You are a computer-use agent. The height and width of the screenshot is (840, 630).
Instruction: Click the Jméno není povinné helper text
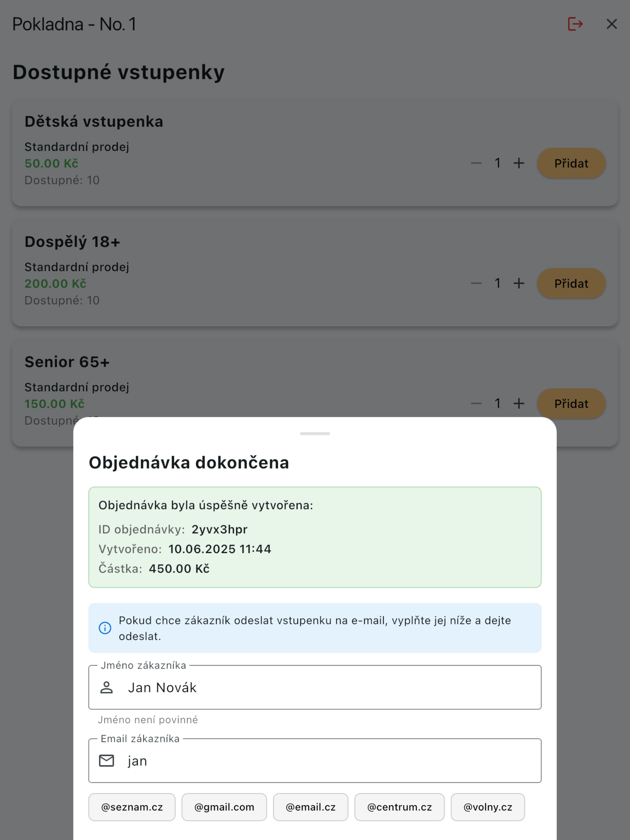[148, 720]
